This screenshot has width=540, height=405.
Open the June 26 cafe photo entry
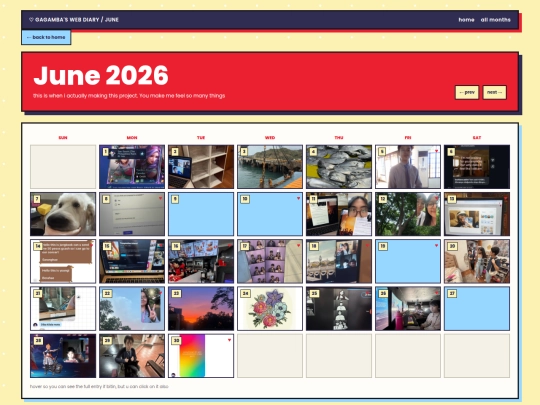tap(408, 309)
